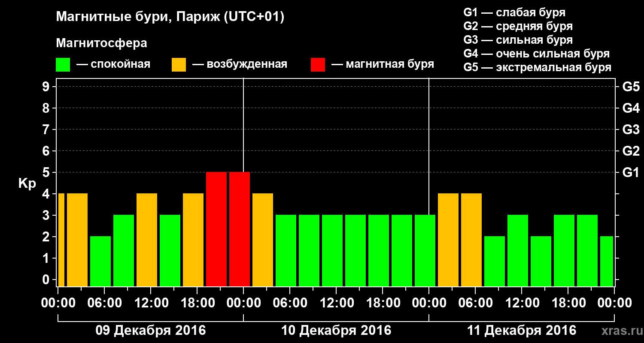The image size is (644, 343).
Task: Click 'G4 — очень сильная буря' description
Action: (537, 54)
